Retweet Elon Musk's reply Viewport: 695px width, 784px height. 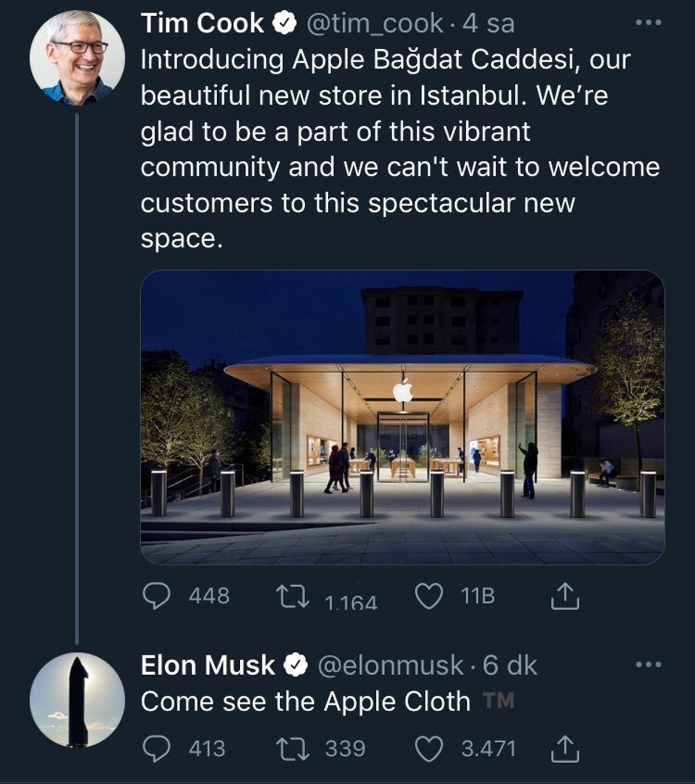tap(293, 749)
